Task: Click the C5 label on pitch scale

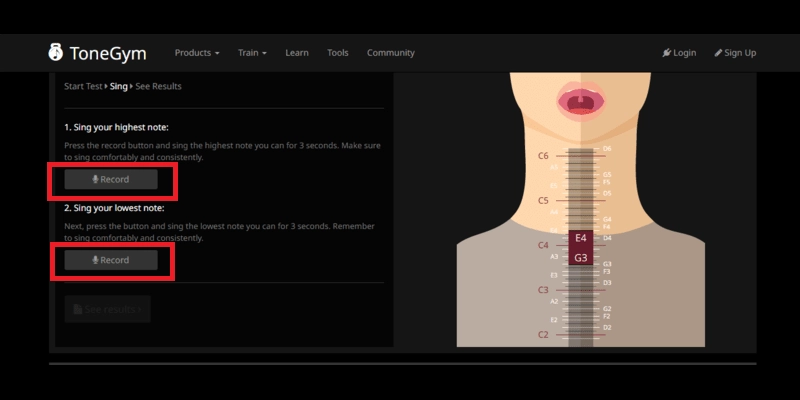Action: tap(543, 200)
